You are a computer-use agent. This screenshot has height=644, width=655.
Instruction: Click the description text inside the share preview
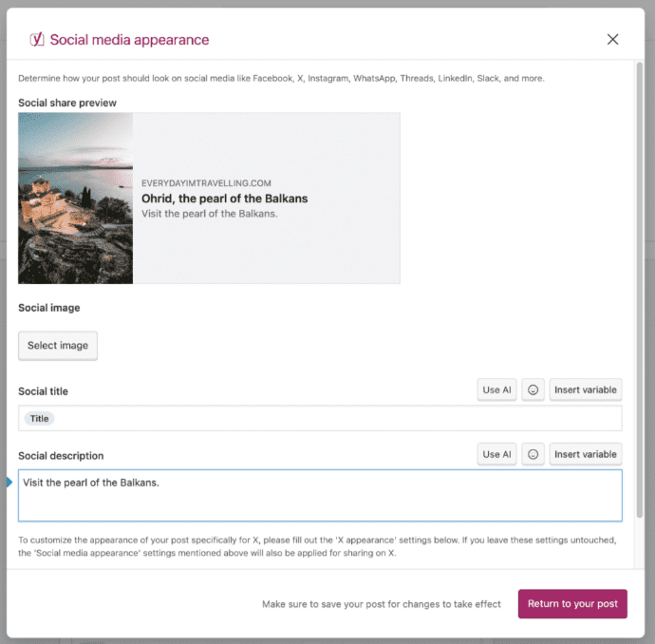tap(209, 214)
